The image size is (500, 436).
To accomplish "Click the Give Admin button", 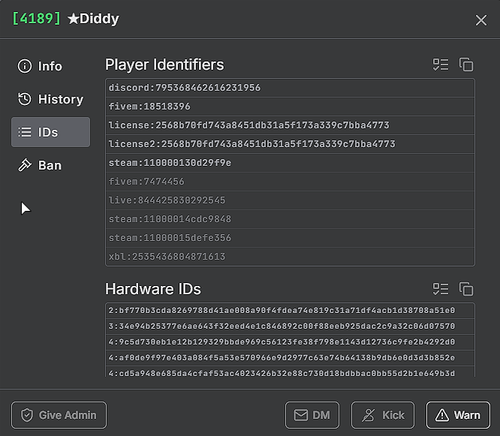I will click(59, 415).
